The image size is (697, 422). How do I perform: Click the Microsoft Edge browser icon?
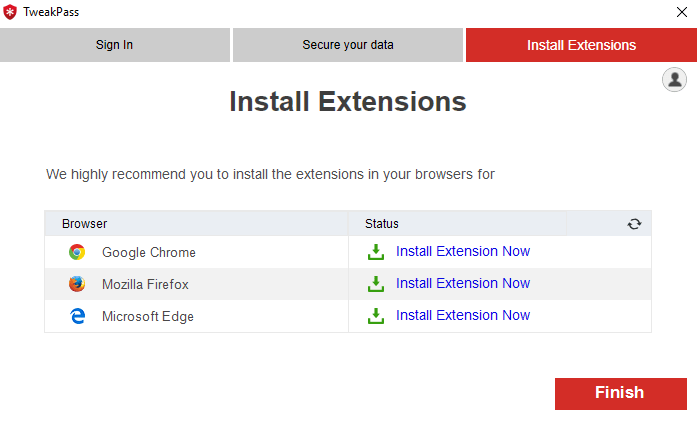pyautogui.click(x=77, y=316)
